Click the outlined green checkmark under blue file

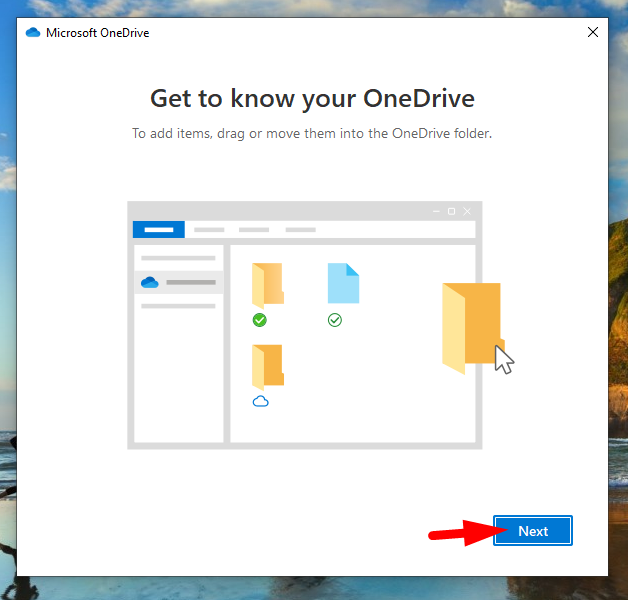tap(335, 320)
